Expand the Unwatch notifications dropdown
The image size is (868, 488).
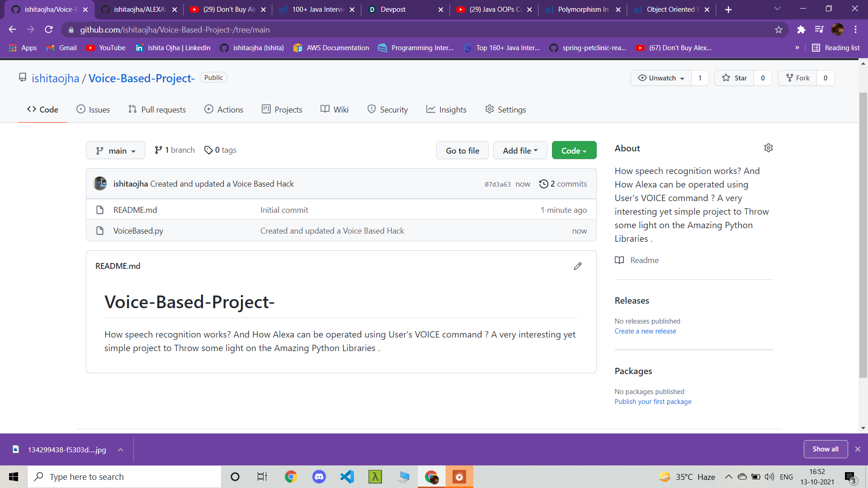coord(661,78)
